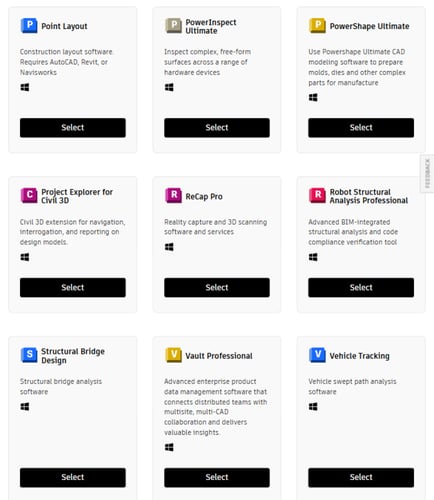This screenshot has height=500, width=434.
Task: Open the Feedback side tab
Action: click(427, 173)
